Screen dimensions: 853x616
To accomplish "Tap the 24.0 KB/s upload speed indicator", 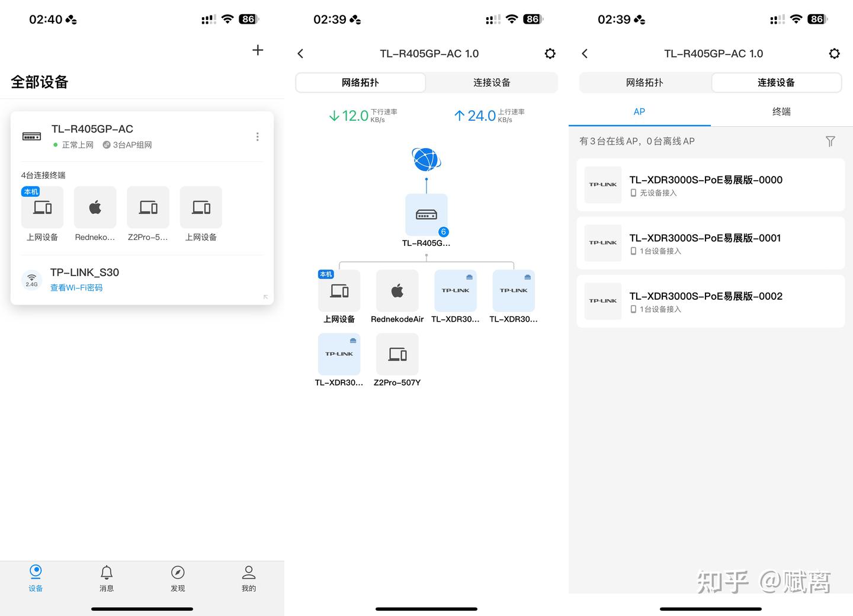I will [x=489, y=115].
